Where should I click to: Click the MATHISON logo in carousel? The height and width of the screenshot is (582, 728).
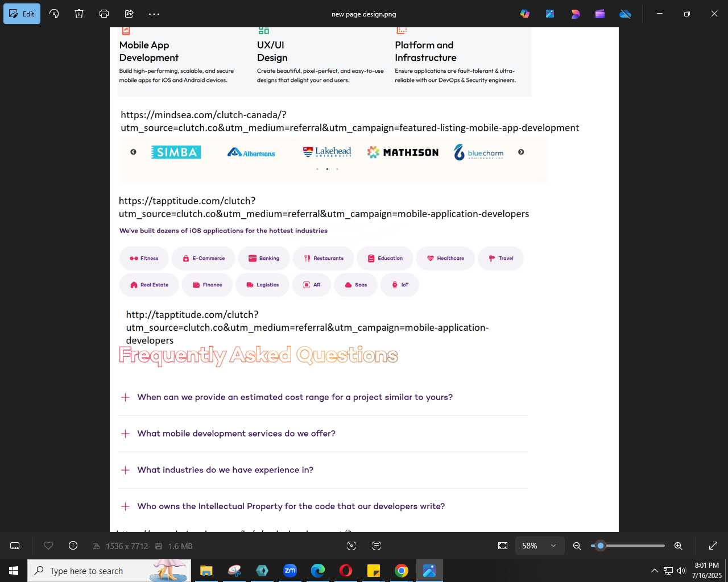click(x=403, y=152)
